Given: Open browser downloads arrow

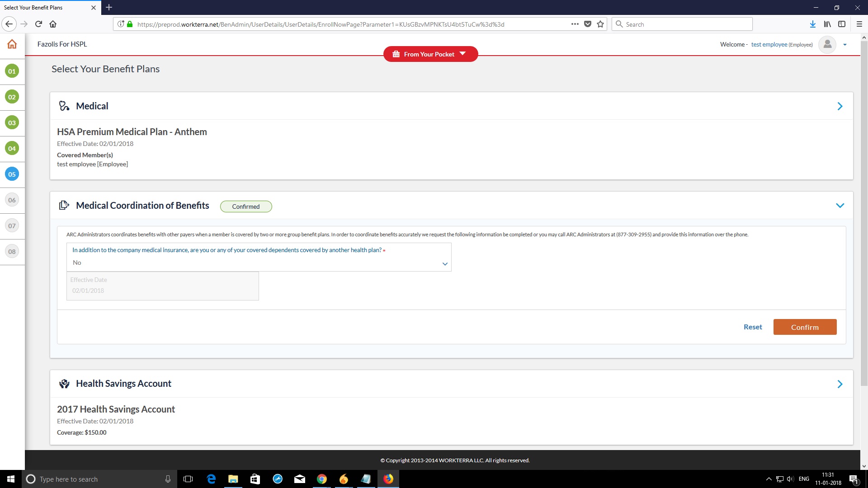Looking at the screenshot, I should coord(813,24).
